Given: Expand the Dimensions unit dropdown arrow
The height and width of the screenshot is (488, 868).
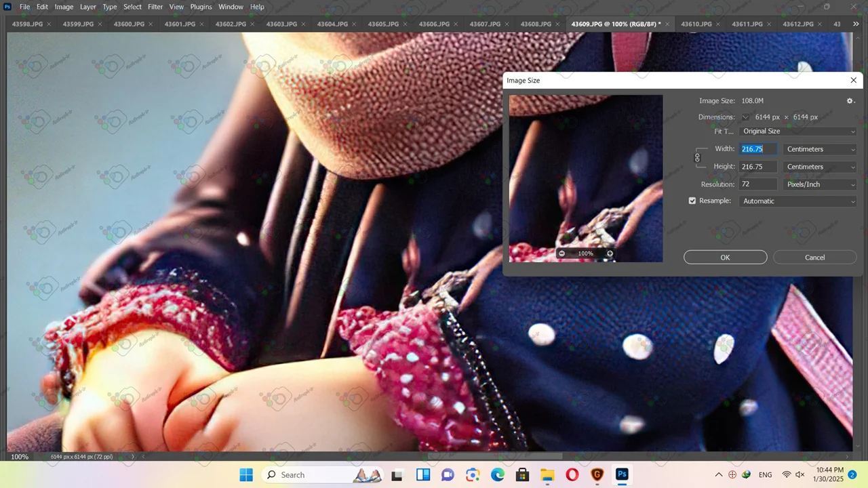Looking at the screenshot, I should (x=745, y=117).
